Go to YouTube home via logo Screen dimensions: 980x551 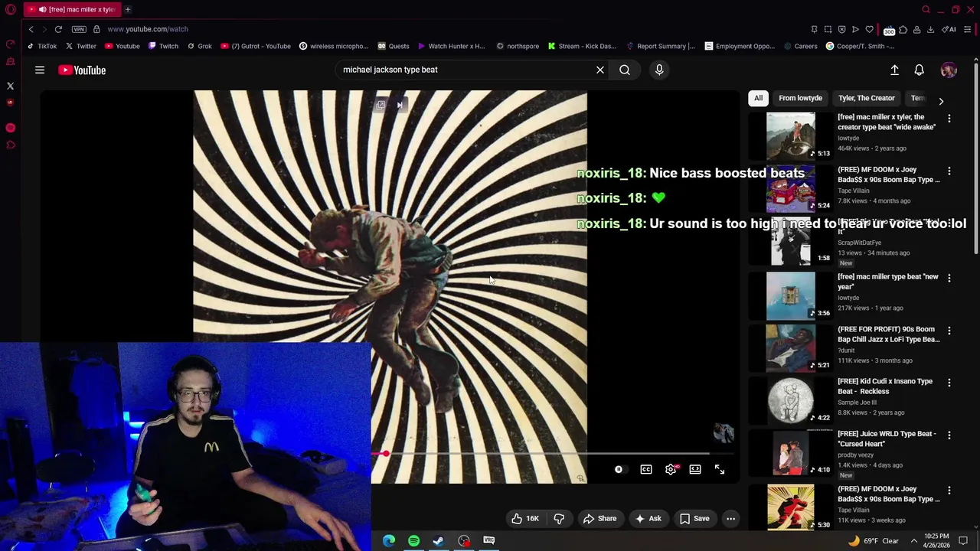(x=82, y=70)
